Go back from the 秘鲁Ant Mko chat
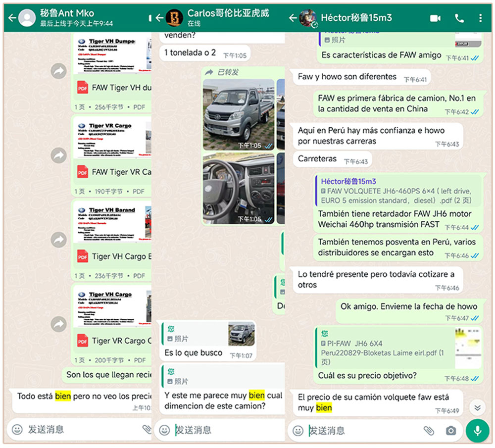The image size is (495, 448). (12, 18)
